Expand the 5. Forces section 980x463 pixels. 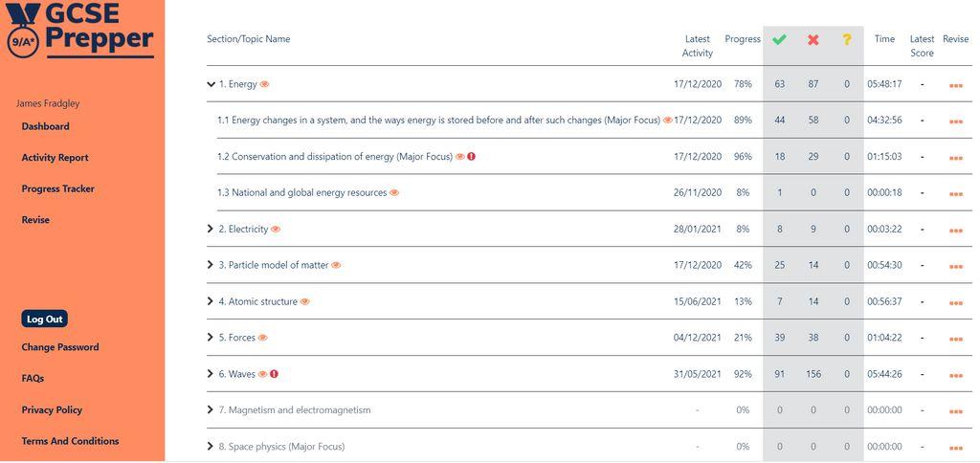tap(210, 338)
